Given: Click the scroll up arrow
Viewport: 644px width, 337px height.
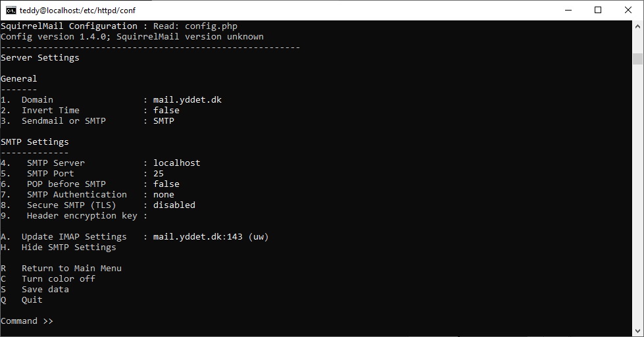Looking at the screenshot, I should [637, 26].
